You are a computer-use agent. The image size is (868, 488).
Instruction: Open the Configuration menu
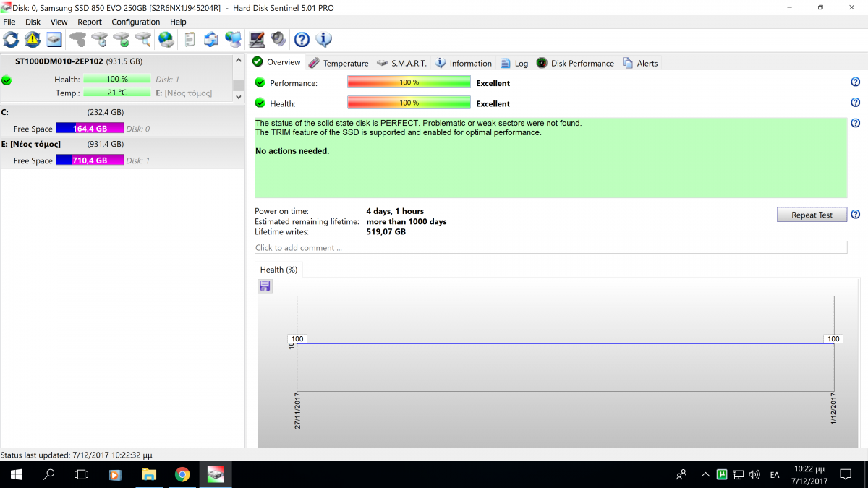135,22
